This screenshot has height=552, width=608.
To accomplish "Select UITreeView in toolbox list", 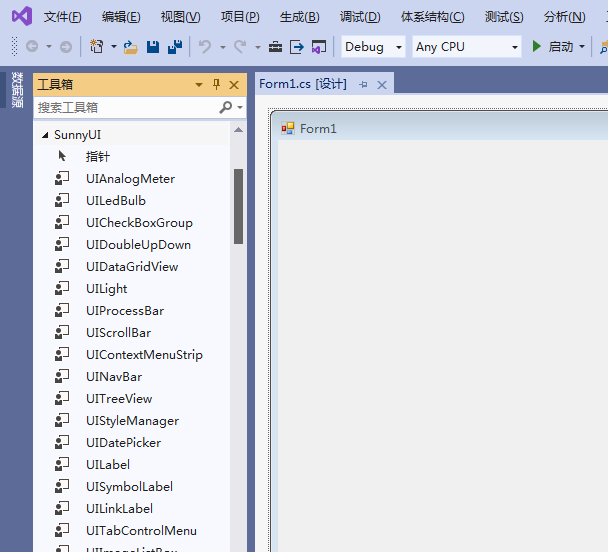I will [x=119, y=398].
